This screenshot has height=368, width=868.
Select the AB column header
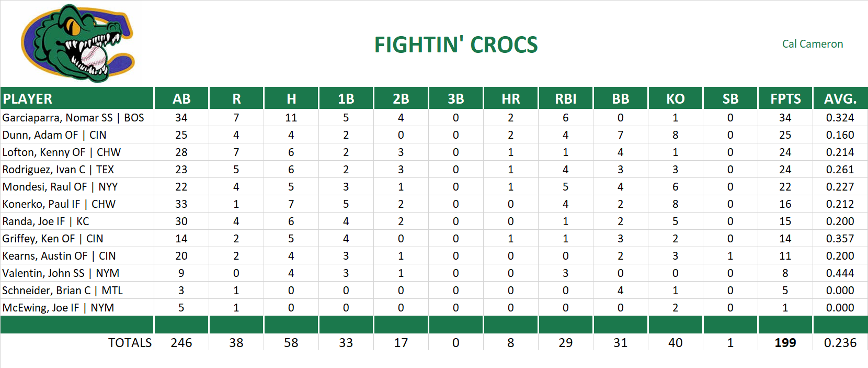click(181, 98)
